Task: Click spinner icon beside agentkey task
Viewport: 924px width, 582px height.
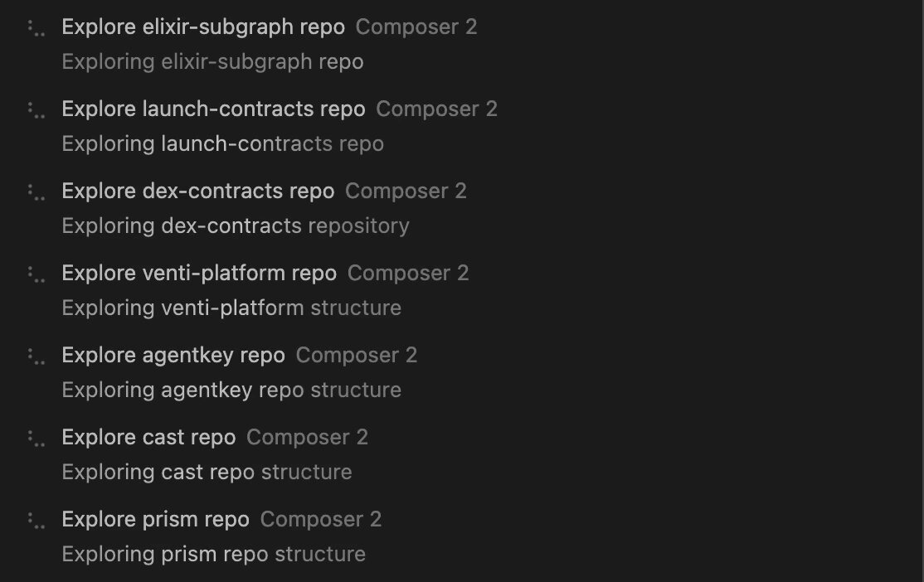Action: tap(36, 356)
